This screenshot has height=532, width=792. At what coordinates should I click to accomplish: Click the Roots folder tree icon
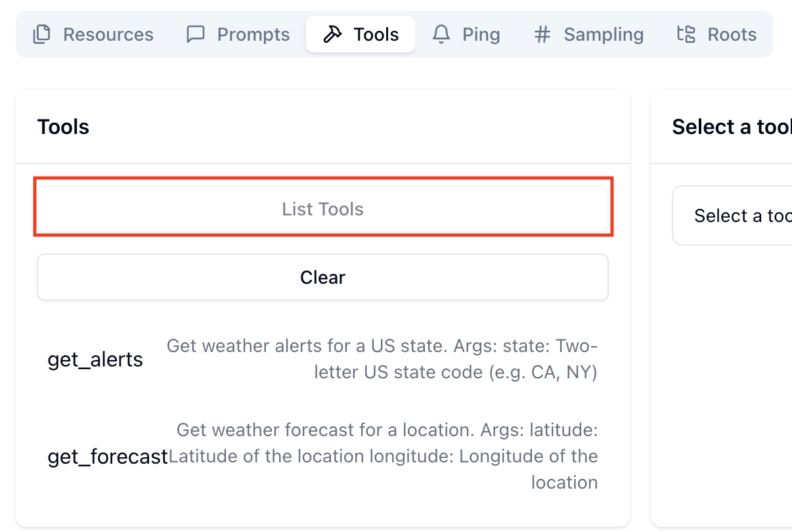pos(686,34)
